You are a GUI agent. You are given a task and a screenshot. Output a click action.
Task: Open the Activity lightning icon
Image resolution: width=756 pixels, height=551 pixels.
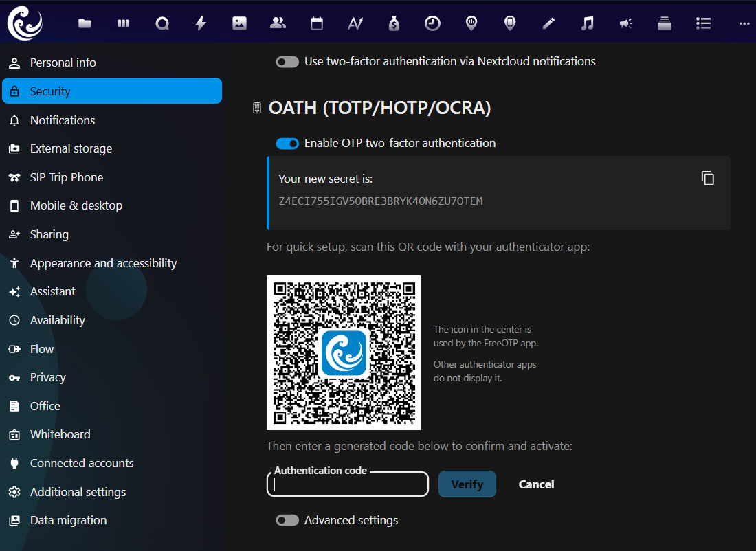[x=201, y=23]
